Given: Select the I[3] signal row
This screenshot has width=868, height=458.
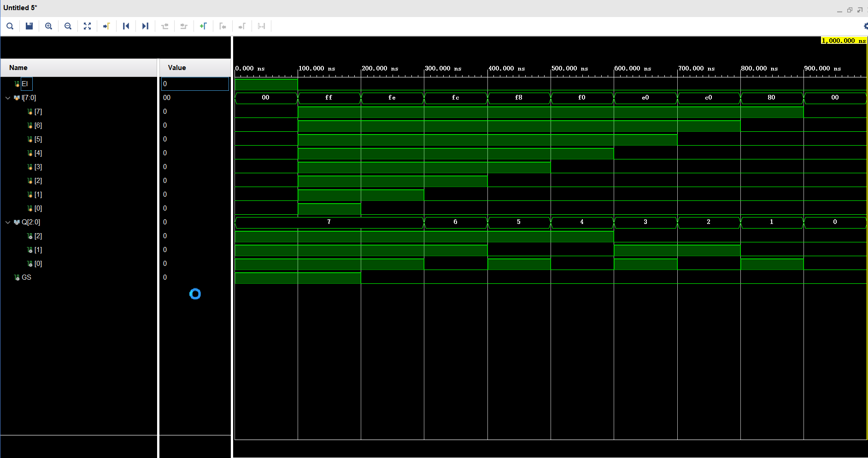Looking at the screenshot, I should point(38,167).
